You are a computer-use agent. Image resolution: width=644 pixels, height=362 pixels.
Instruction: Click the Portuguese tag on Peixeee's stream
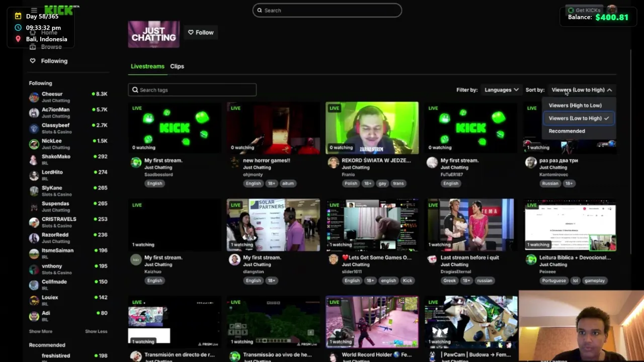[x=554, y=281]
